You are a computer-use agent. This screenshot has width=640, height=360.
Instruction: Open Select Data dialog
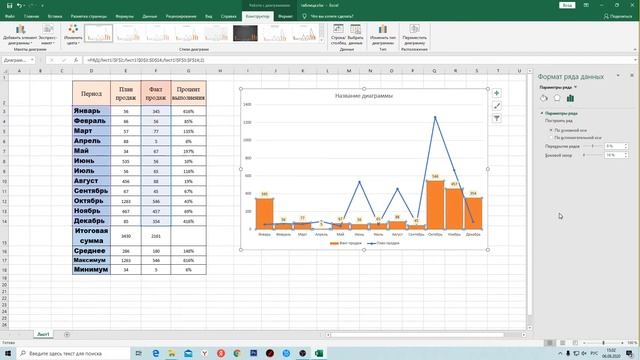click(x=356, y=35)
